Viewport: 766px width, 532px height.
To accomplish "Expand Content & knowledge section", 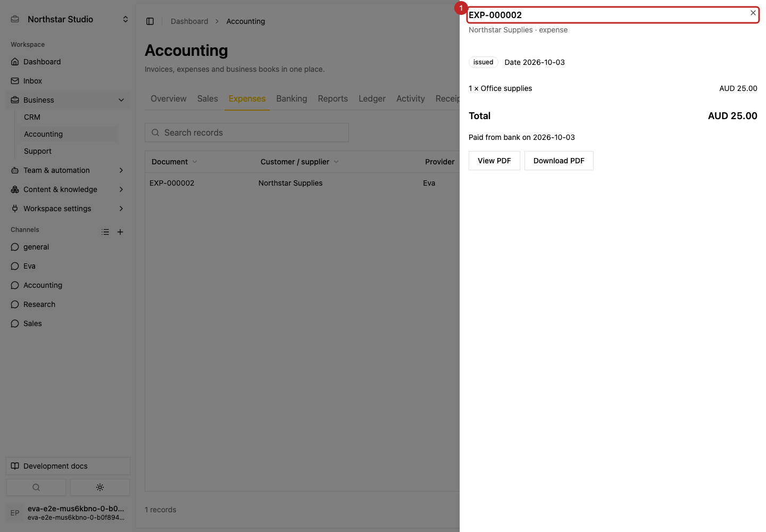I will pos(68,189).
